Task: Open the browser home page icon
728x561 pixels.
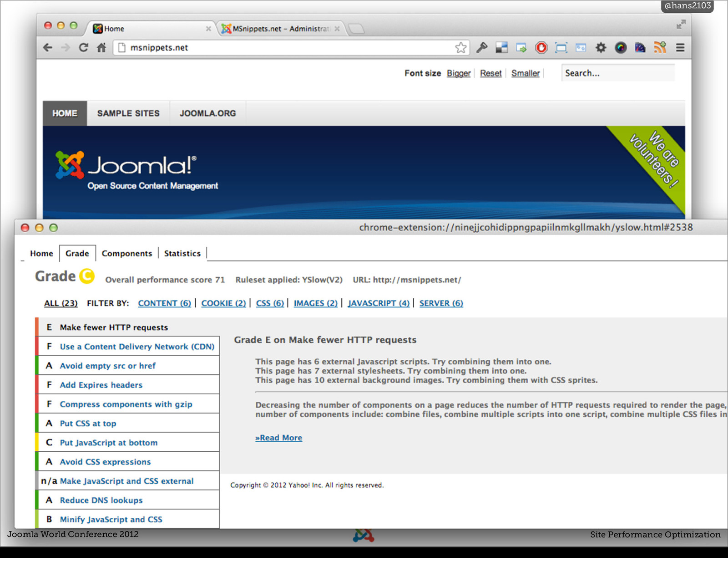Action: 101,47
